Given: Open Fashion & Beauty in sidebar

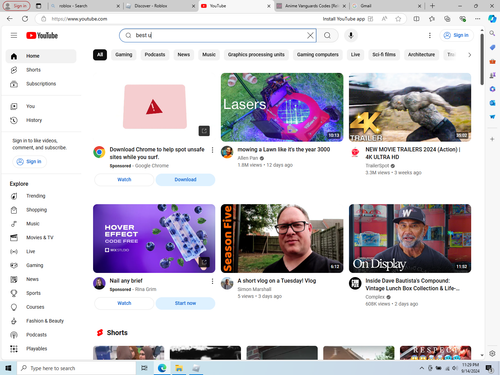Looking at the screenshot, I should pyautogui.click(x=41, y=321).
